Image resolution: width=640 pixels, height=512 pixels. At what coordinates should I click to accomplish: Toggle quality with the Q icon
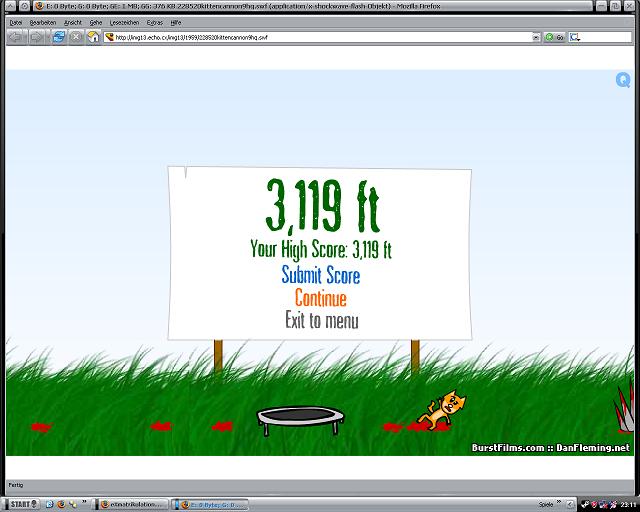[x=623, y=81]
